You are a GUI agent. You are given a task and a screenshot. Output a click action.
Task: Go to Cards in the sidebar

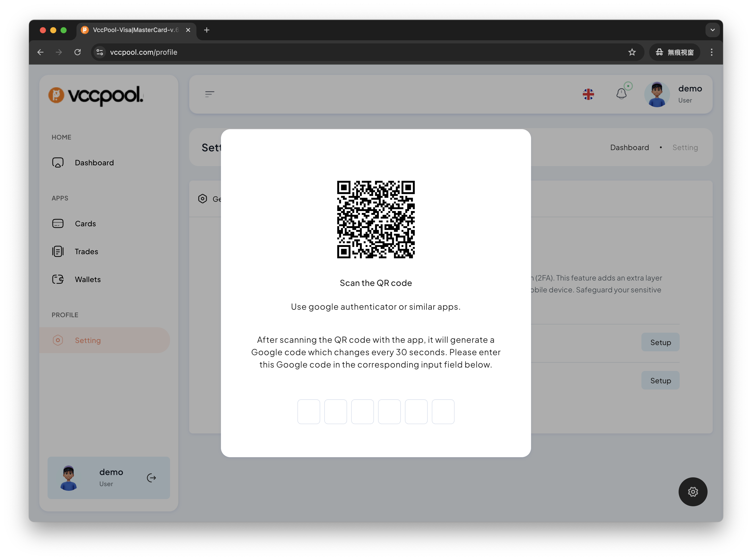tap(85, 224)
